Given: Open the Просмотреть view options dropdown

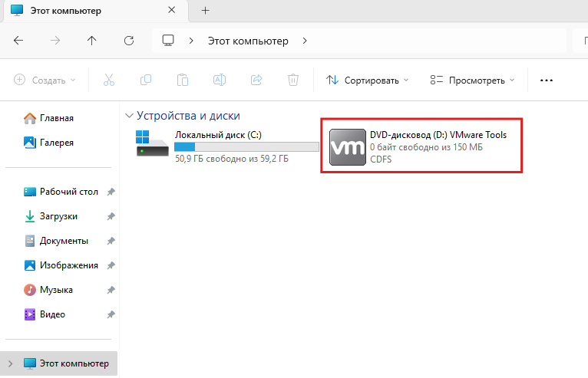Looking at the screenshot, I should click(x=471, y=80).
